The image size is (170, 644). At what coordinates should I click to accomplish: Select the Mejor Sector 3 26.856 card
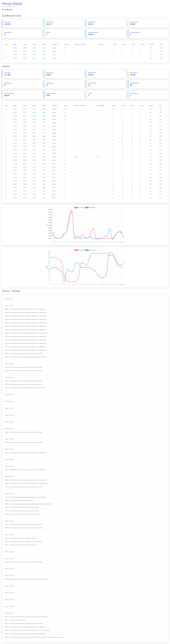click(x=148, y=23)
